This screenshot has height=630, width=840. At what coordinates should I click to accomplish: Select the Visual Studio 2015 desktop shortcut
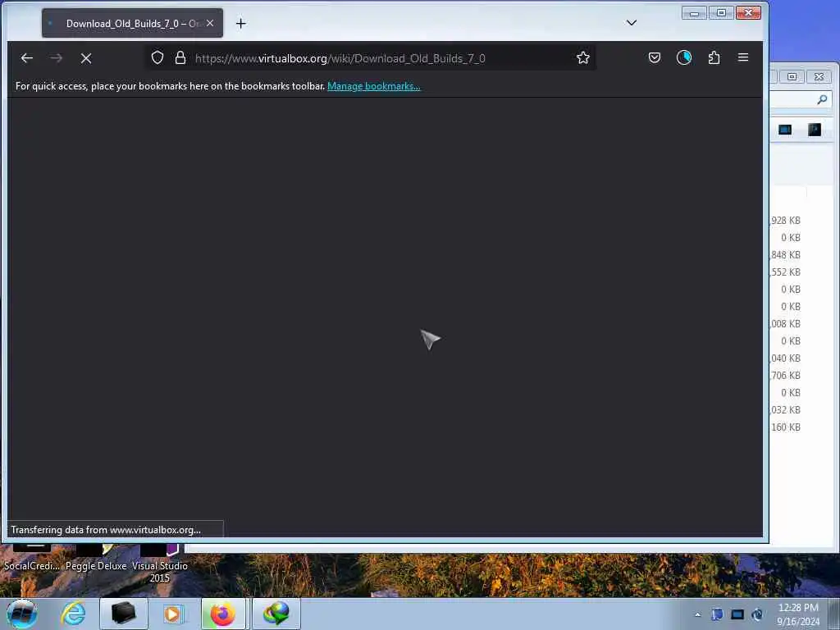pyautogui.click(x=160, y=564)
